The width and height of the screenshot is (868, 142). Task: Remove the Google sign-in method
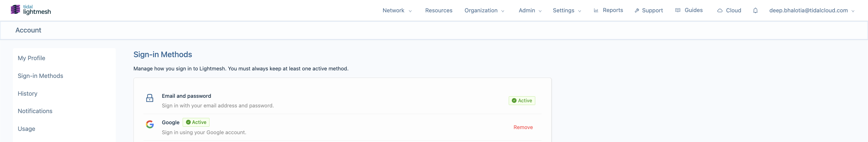(x=523, y=127)
